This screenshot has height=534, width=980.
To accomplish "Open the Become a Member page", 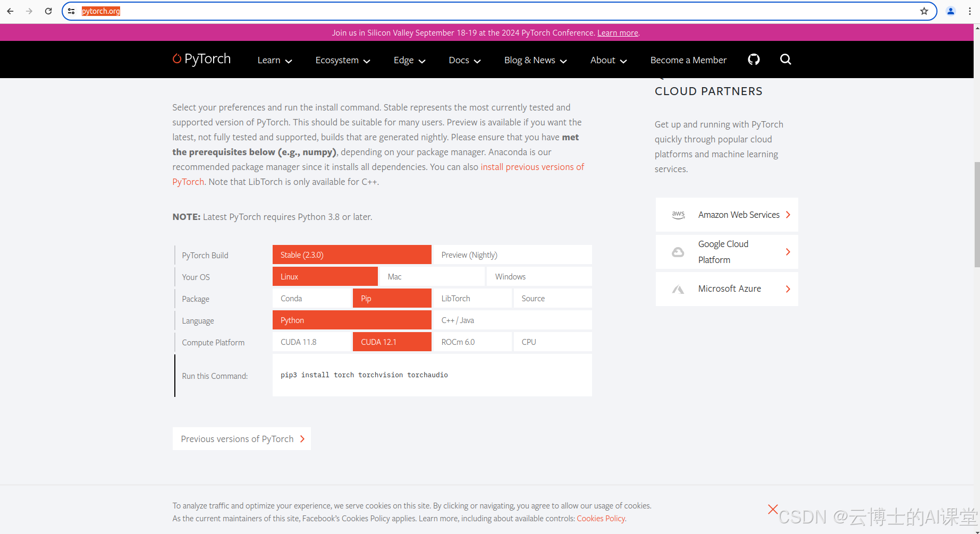I will 688,60.
